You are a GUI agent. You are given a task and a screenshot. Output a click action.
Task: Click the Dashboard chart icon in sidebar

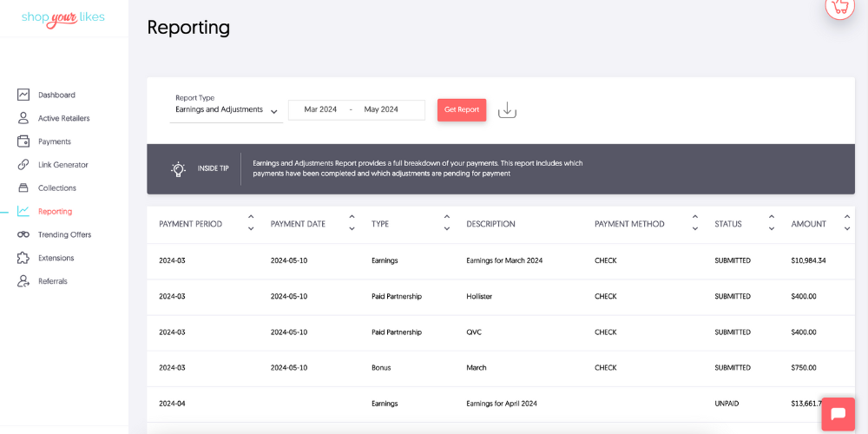(x=23, y=95)
